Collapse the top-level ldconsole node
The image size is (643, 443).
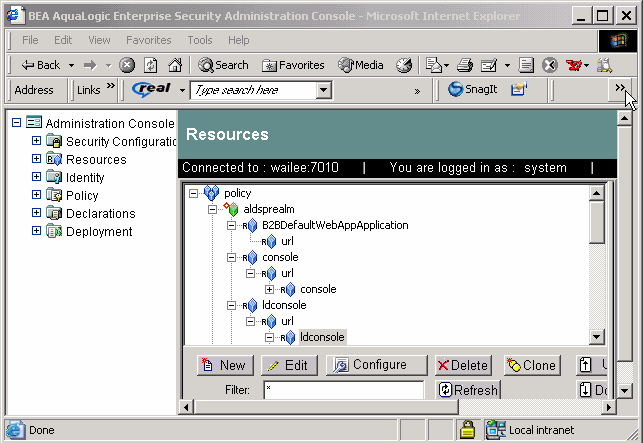(231, 306)
